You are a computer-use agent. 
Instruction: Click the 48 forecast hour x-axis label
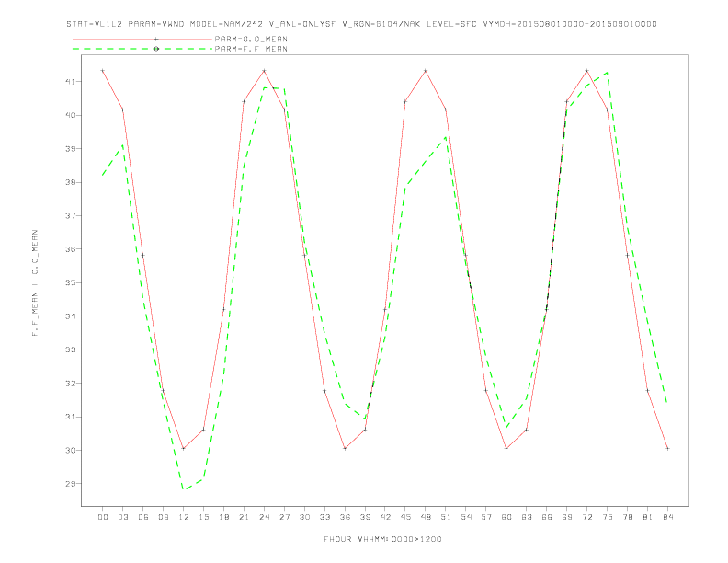[x=426, y=517]
